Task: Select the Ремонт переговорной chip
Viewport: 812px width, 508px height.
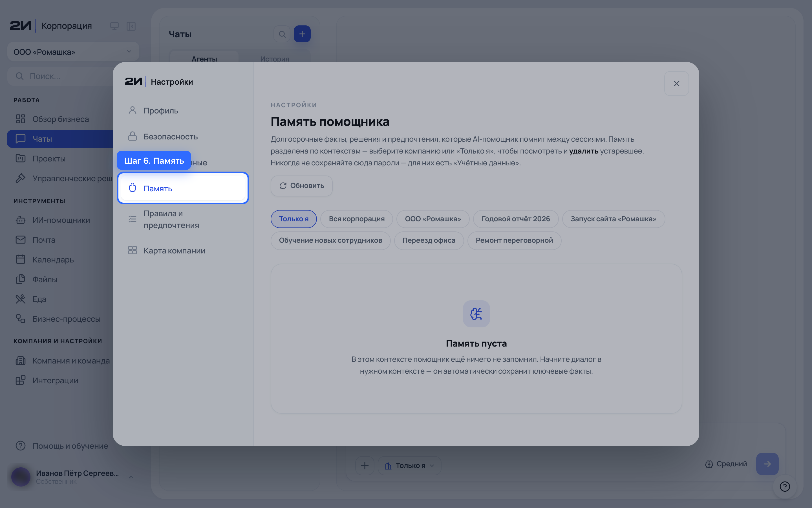Action: (x=514, y=240)
